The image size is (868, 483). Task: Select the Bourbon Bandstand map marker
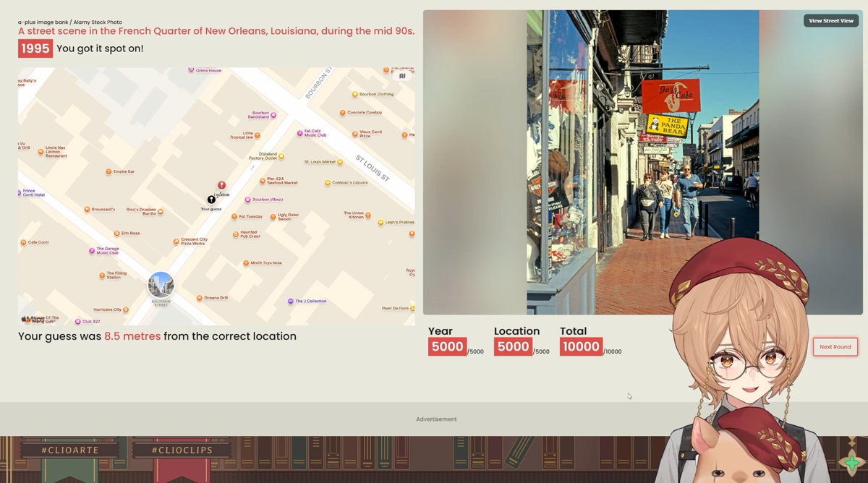click(x=275, y=115)
